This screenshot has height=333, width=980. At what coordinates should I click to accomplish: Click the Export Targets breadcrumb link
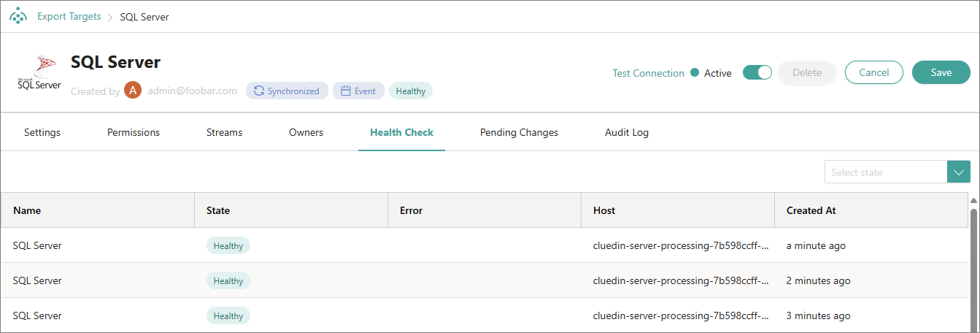click(69, 16)
